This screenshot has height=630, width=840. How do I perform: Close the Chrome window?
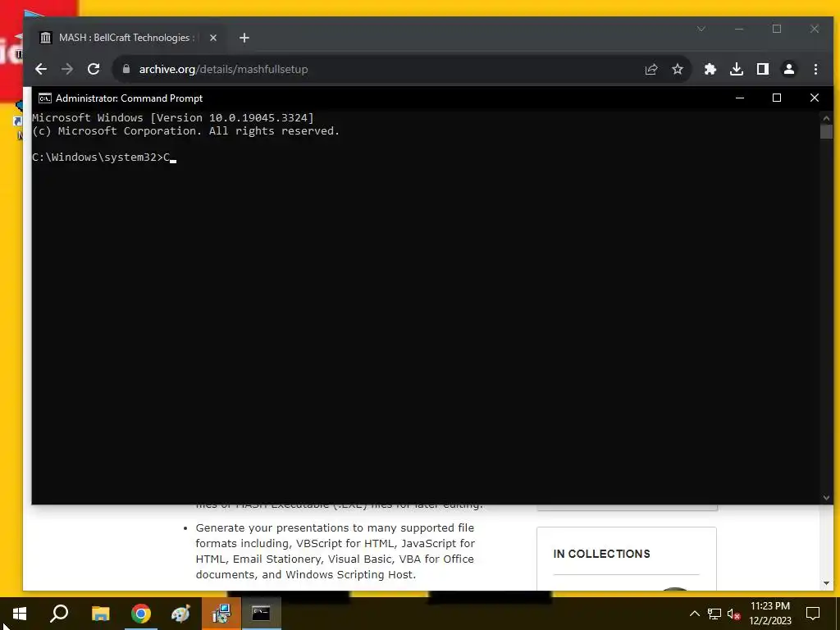815,29
